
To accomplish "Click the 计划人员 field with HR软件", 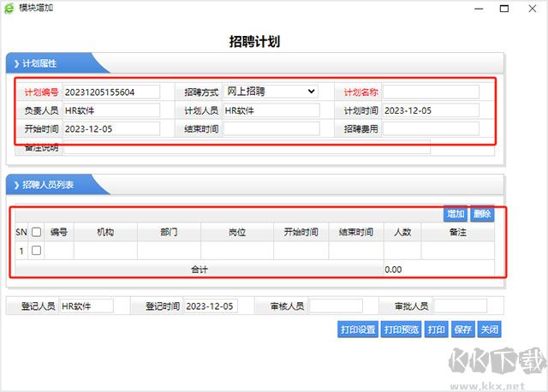I will click(x=271, y=110).
